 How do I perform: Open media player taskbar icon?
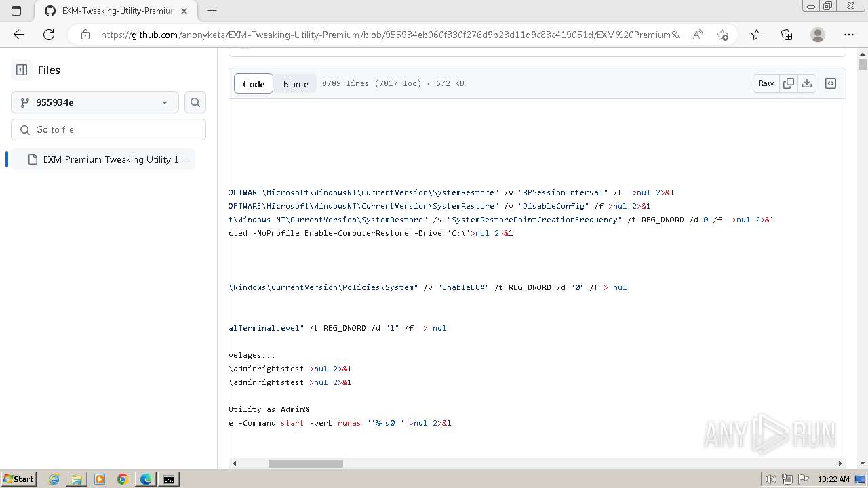pos(100,479)
